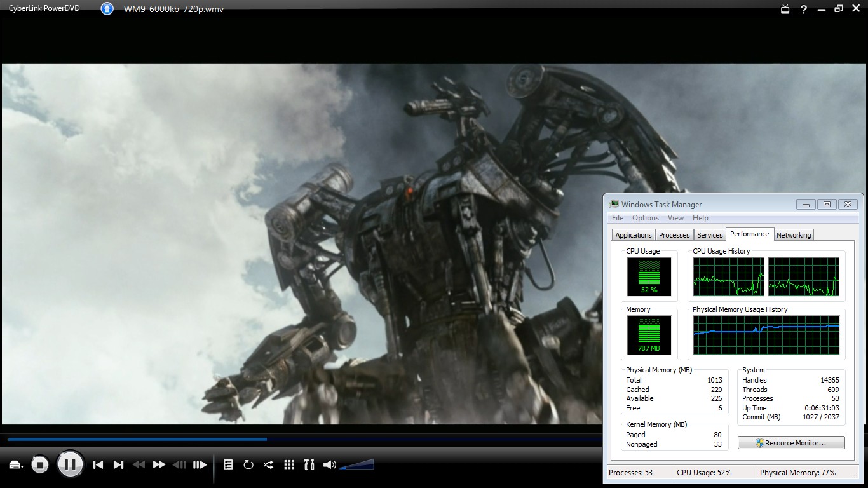The image size is (868, 488).
Task: Click the Threads value 609
Action: (833, 390)
